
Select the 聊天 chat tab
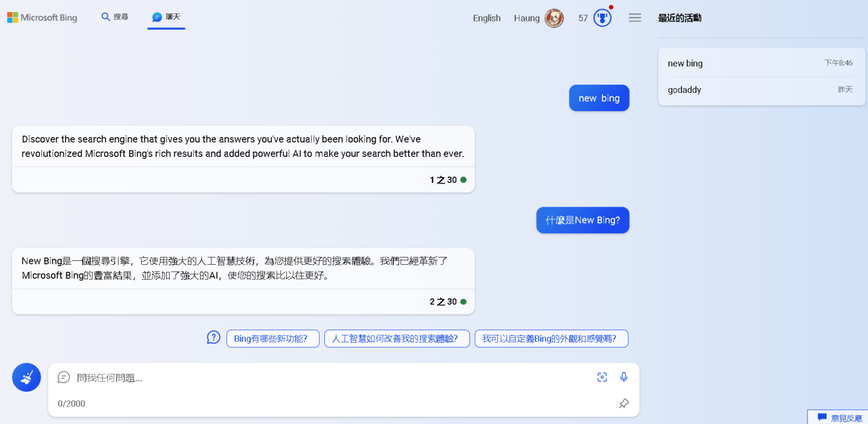pyautogui.click(x=166, y=17)
